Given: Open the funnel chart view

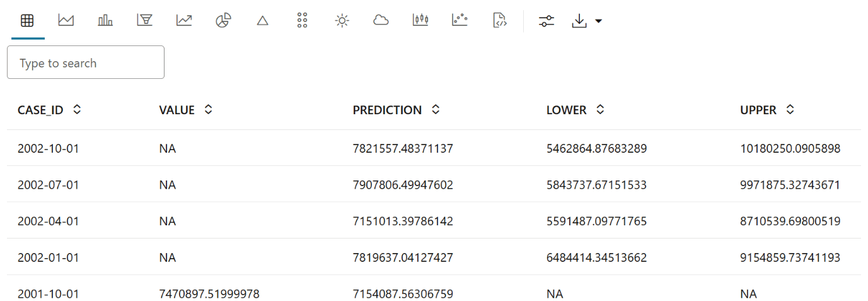Looking at the screenshot, I should coord(145,21).
